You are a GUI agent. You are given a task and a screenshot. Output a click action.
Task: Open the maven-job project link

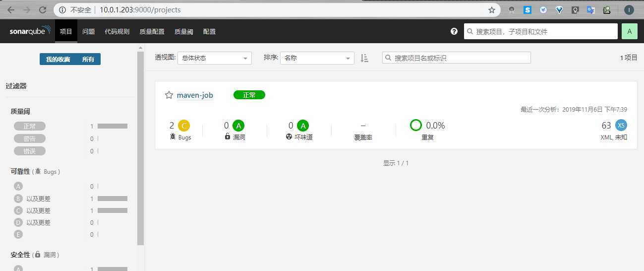coord(195,95)
